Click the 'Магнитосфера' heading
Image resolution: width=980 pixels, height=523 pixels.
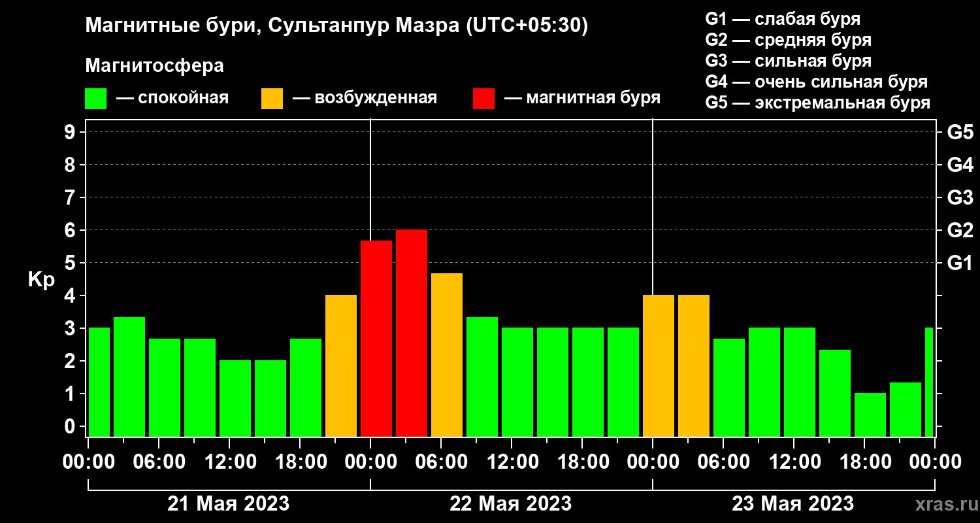[154, 66]
